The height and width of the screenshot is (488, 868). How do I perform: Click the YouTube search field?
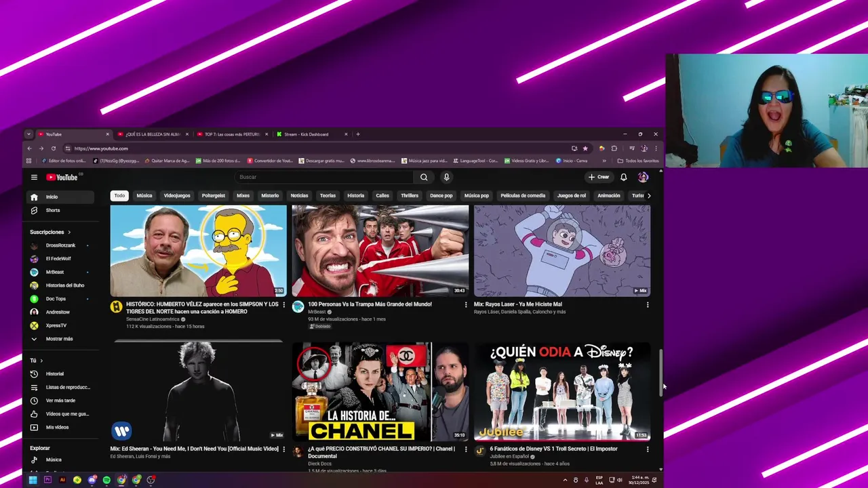(x=323, y=177)
